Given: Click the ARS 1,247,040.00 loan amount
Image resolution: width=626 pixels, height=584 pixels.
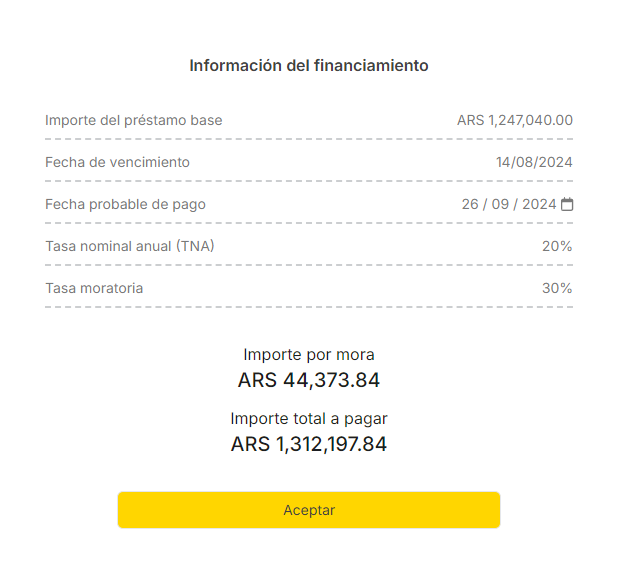Looking at the screenshot, I should pyautogui.click(x=515, y=120).
